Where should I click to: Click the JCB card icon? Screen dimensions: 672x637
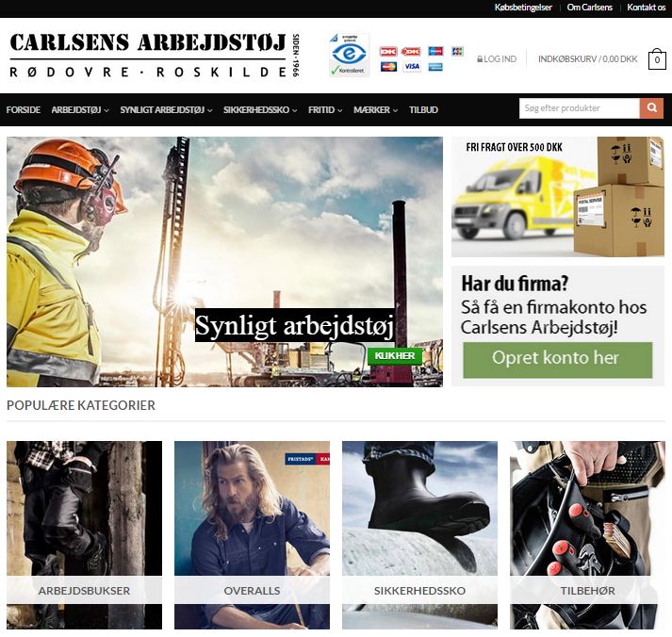[457, 51]
